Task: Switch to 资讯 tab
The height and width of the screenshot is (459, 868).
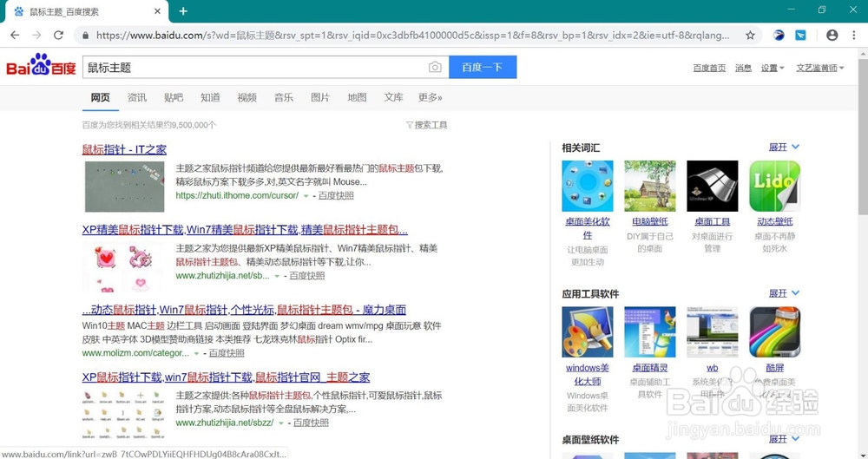Action: 137,97
